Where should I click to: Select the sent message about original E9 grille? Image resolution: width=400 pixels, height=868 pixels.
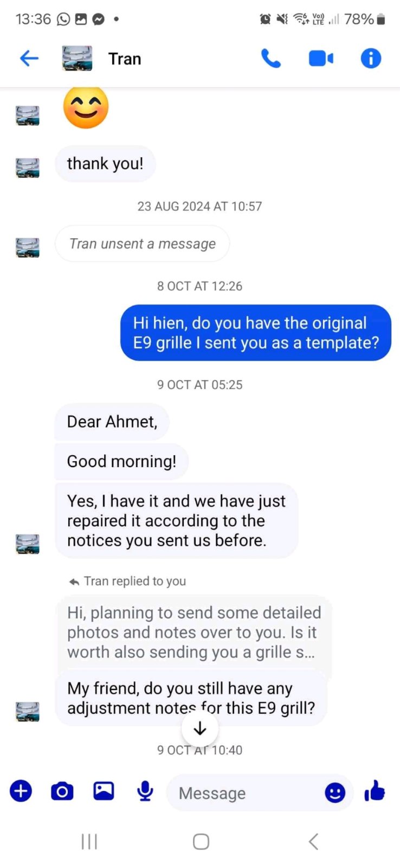(x=256, y=333)
